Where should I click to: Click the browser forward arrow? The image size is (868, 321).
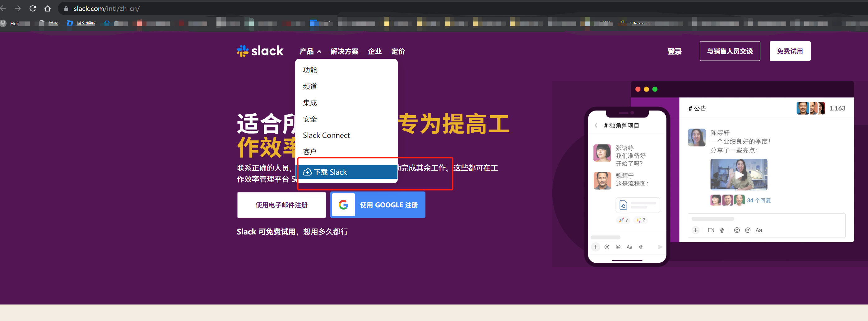pyautogui.click(x=17, y=8)
